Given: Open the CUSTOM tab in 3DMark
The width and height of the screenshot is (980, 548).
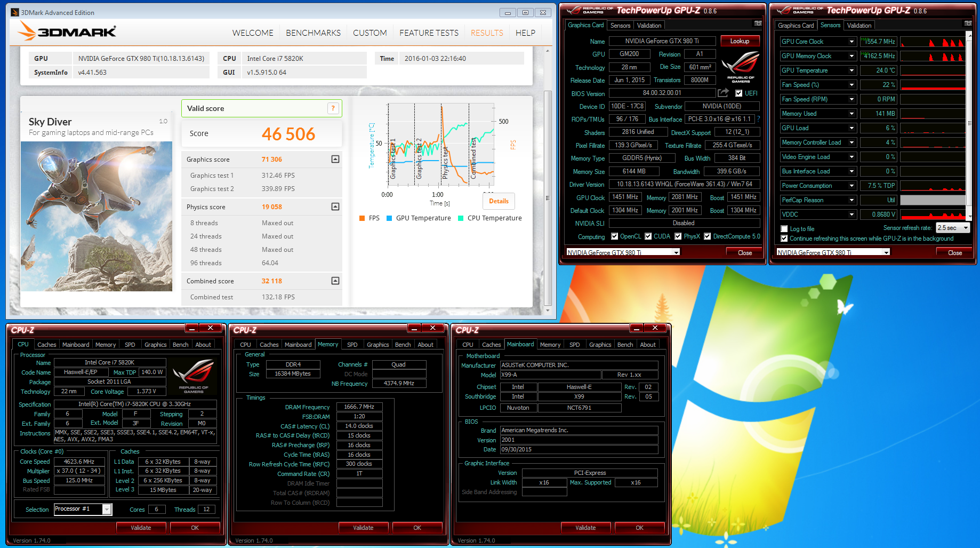Looking at the screenshot, I should (x=369, y=33).
